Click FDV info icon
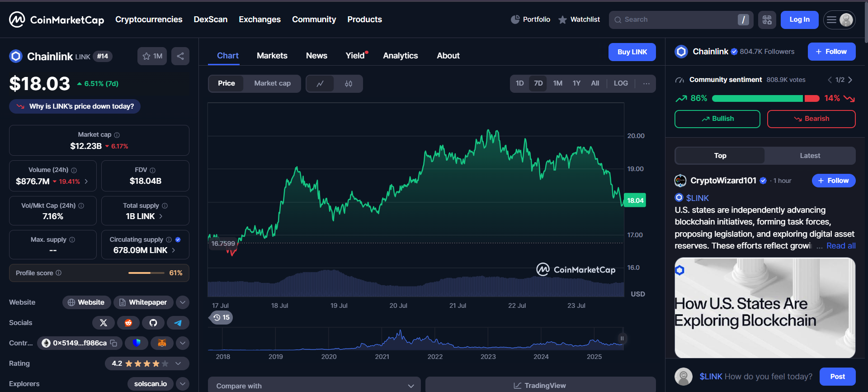 point(152,170)
